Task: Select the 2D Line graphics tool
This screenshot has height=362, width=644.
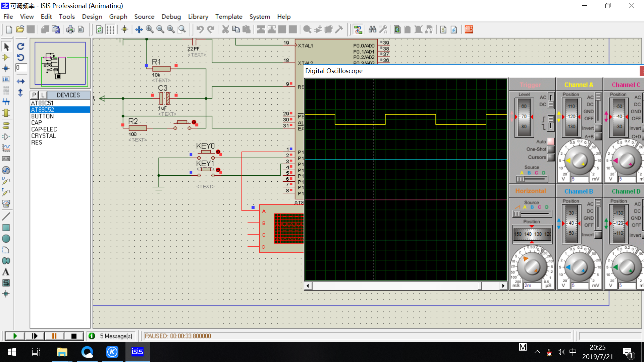Action: coord(6,217)
